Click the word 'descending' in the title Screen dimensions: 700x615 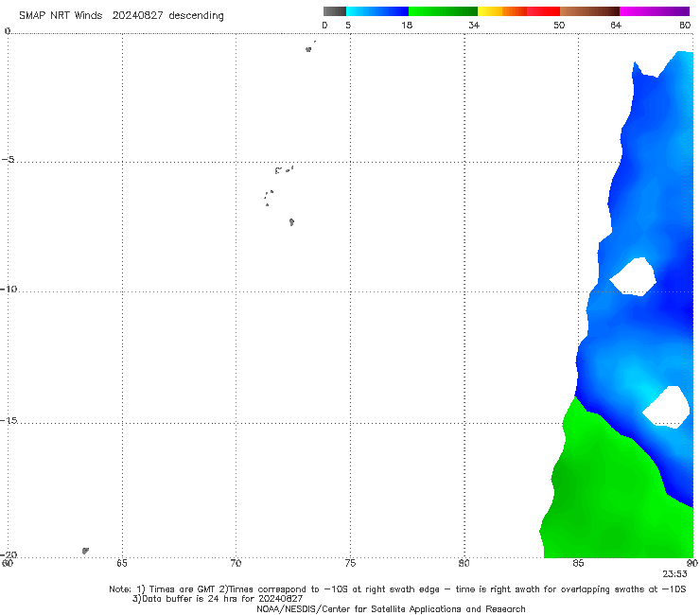(x=196, y=16)
